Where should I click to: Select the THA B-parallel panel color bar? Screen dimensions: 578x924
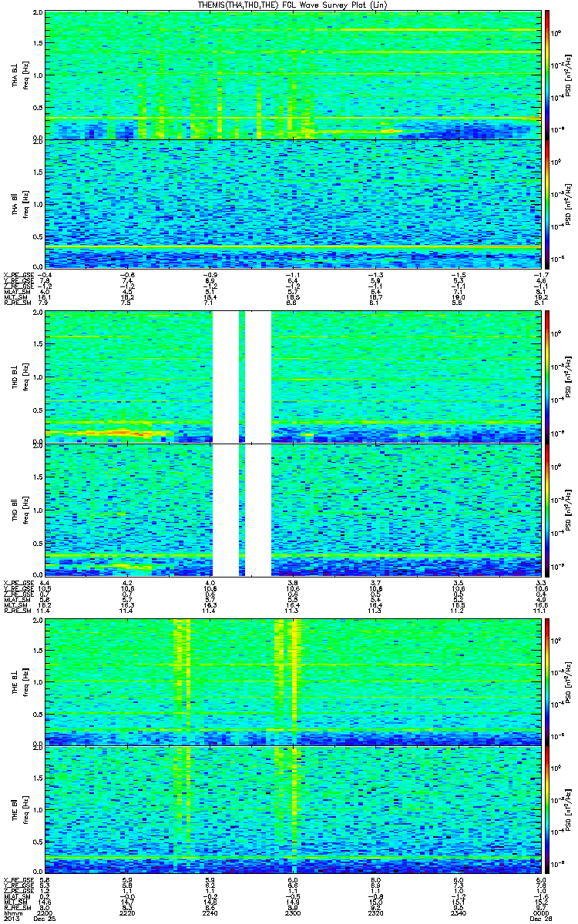(547, 204)
